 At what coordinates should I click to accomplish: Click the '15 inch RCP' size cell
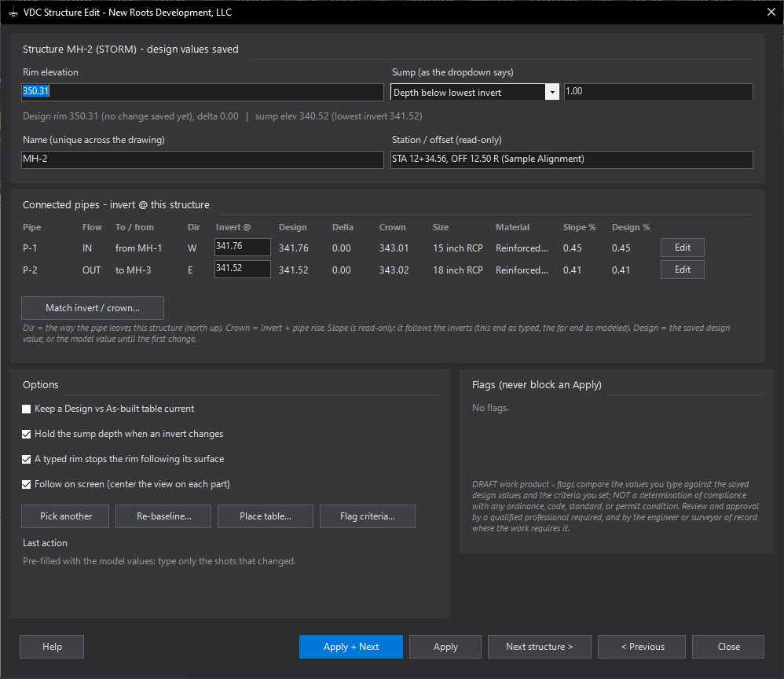(458, 248)
